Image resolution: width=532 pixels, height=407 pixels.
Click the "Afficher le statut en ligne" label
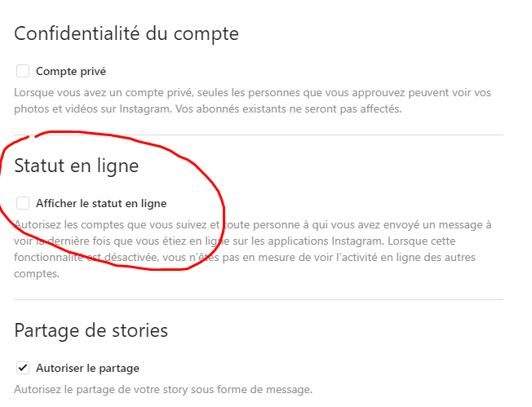(101, 203)
